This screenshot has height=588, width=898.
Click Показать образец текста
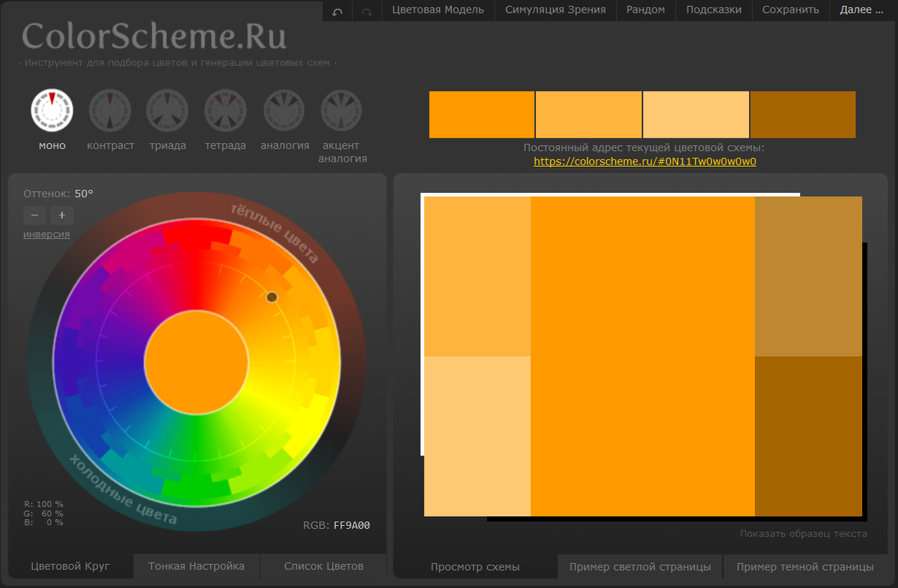coord(804,533)
